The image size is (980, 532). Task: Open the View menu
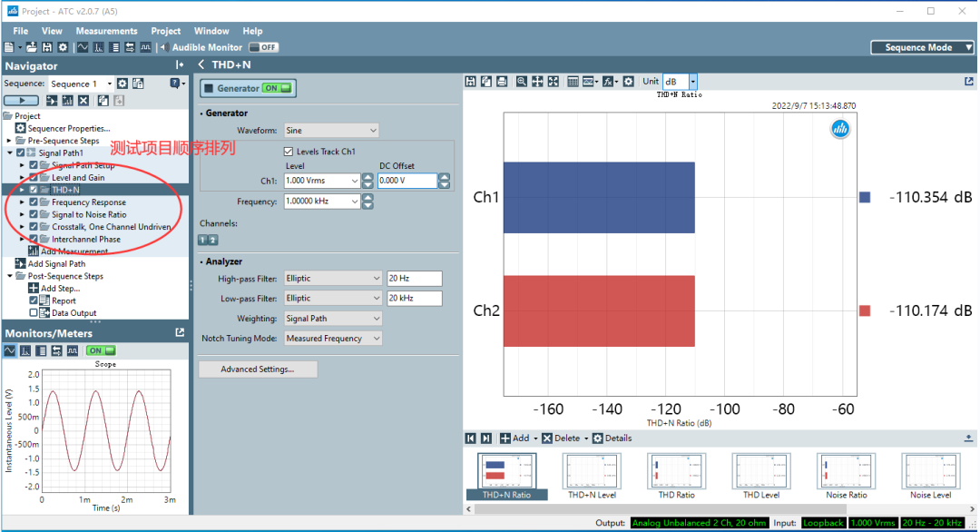[52, 31]
